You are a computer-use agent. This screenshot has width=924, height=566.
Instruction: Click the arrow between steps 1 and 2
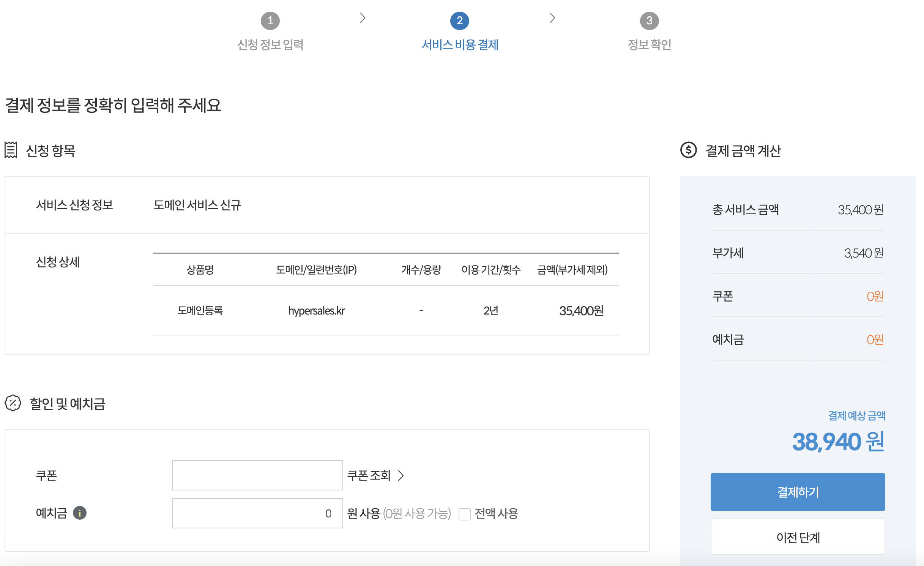tap(363, 18)
